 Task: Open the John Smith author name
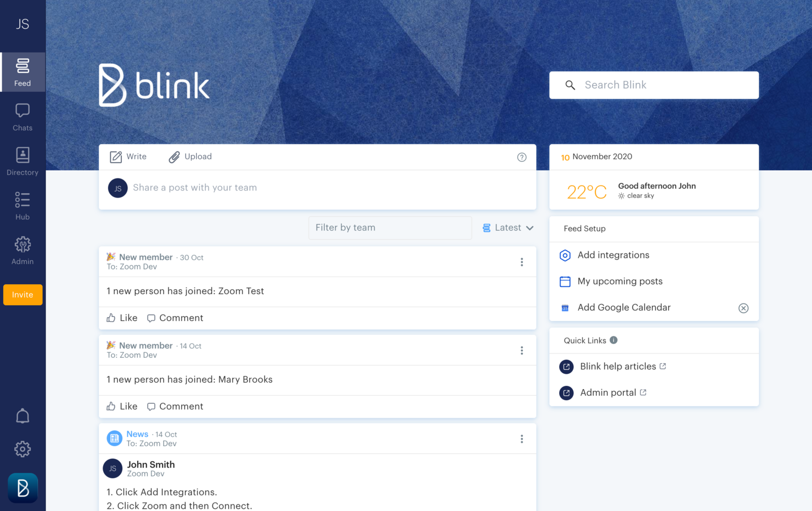pos(151,464)
